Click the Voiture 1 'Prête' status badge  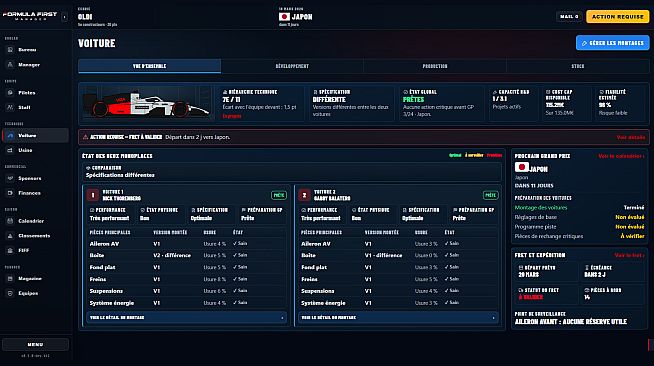click(279, 195)
